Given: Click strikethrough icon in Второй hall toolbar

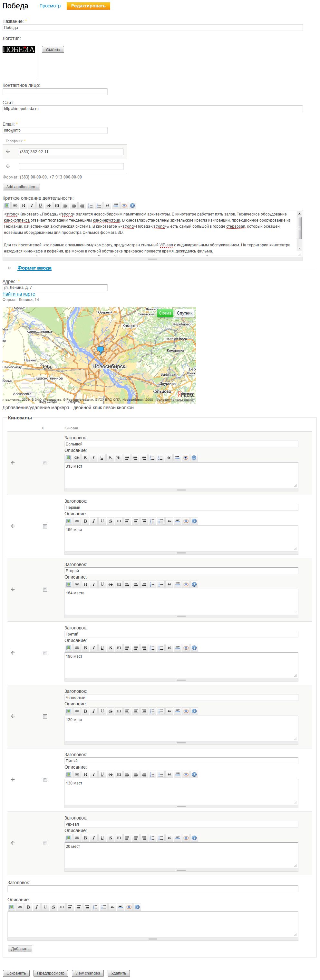Looking at the screenshot, I should tap(111, 584).
